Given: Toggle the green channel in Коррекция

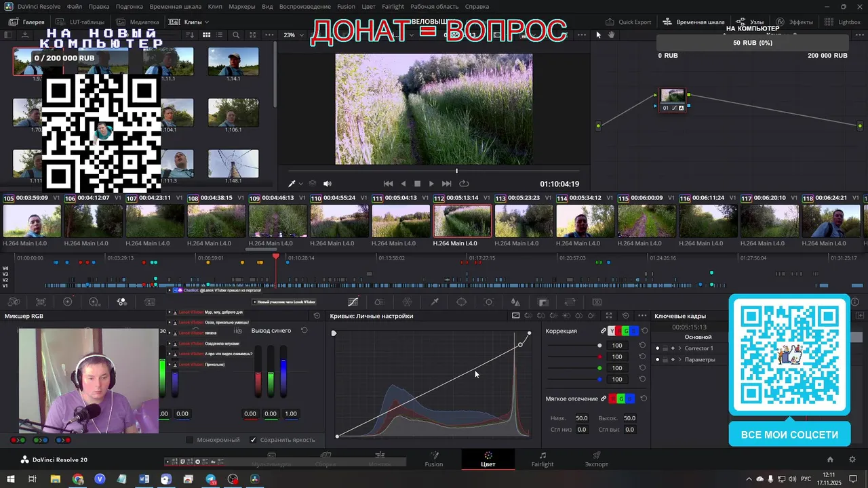Looking at the screenshot, I should (x=626, y=331).
